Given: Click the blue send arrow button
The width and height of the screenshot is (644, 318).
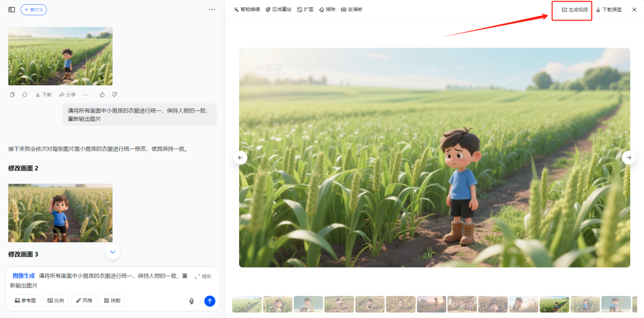Looking at the screenshot, I should tap(210, 301).
